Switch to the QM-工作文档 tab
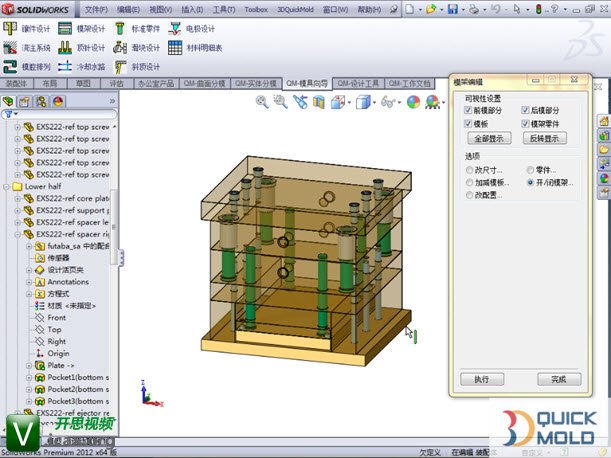Screen dimensions: 611x458 (410, 83)
